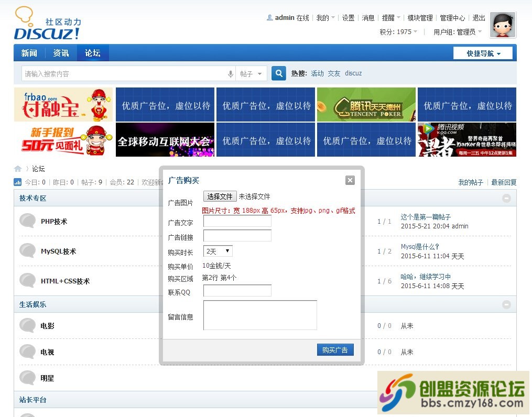This screenshot has height=417, width=532.
Task: Open 消息 in top menu
Action: pyautogui.click(x=368, y=18)
